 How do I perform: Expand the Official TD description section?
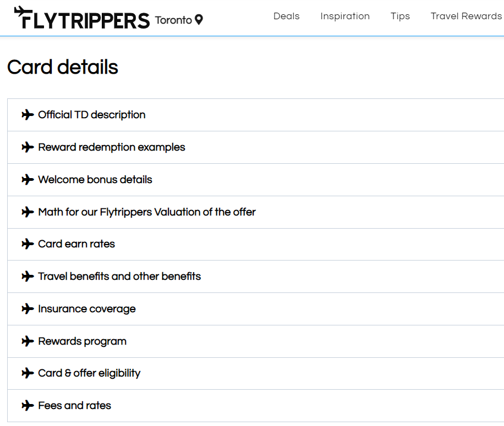[x=255, y=115]
